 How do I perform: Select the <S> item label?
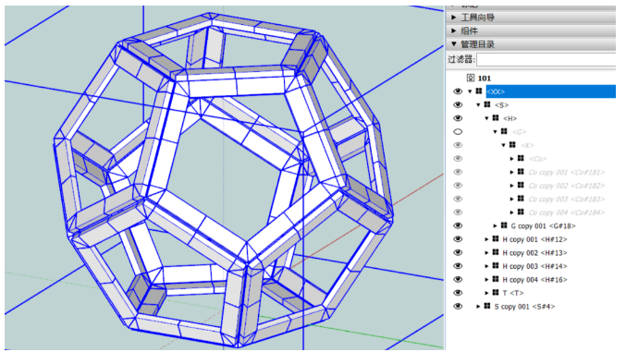[x=501, y=105]
